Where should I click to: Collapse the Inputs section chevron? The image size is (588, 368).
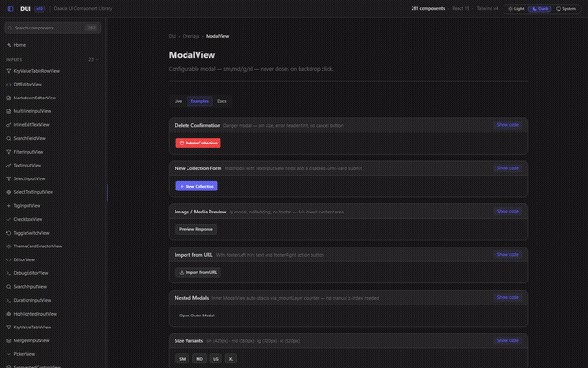[x=98, y=59]
